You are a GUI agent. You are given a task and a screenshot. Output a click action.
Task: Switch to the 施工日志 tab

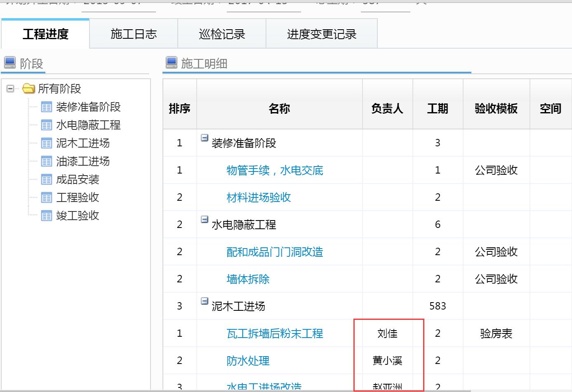point(133,35)
